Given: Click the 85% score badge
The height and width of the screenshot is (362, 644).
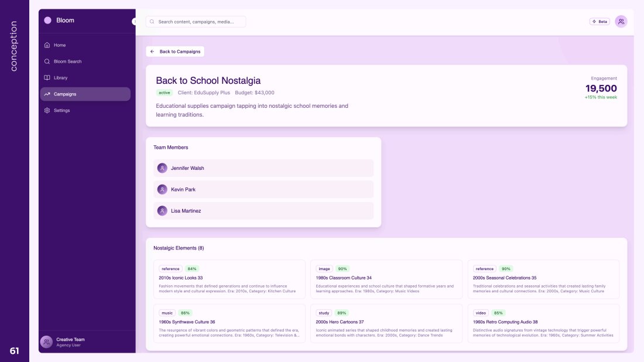Looking at the screenshot, I should [498, 313].
